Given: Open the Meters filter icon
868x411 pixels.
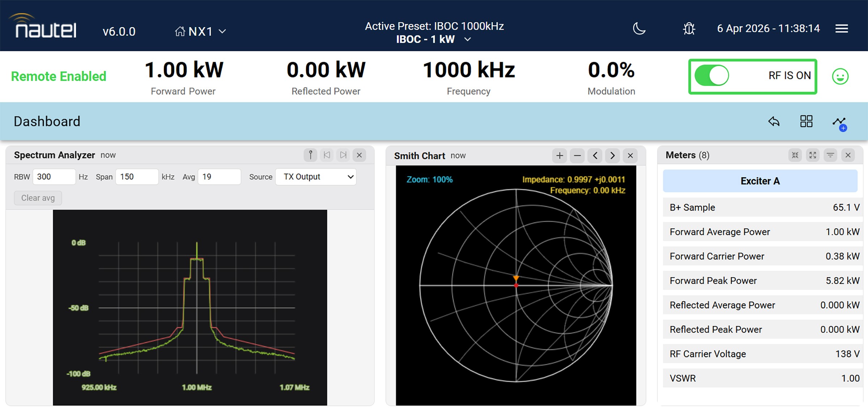Looking at the screenshot, I should pos(830,155).
